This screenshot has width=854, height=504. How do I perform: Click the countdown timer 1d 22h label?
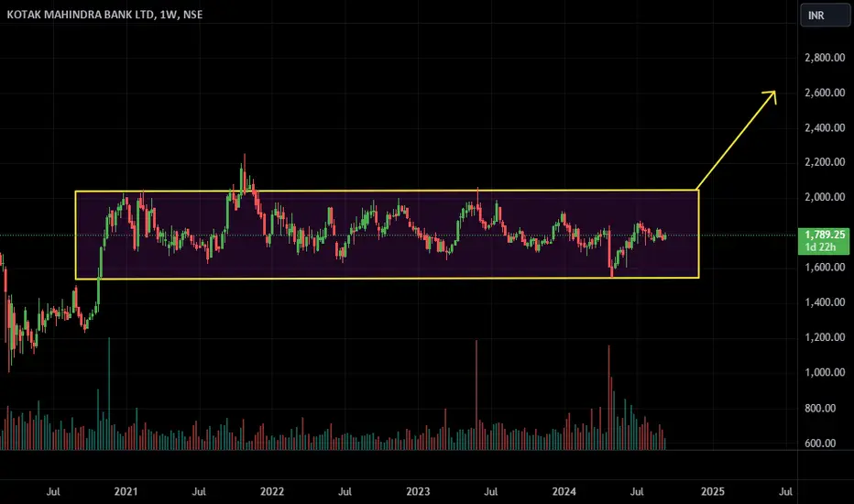[x=820, y=247]
